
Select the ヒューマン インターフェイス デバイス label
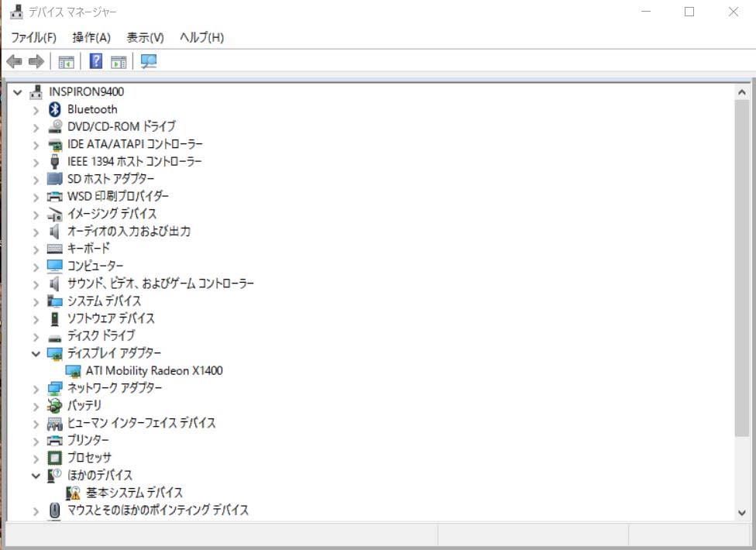coord(141,423)
